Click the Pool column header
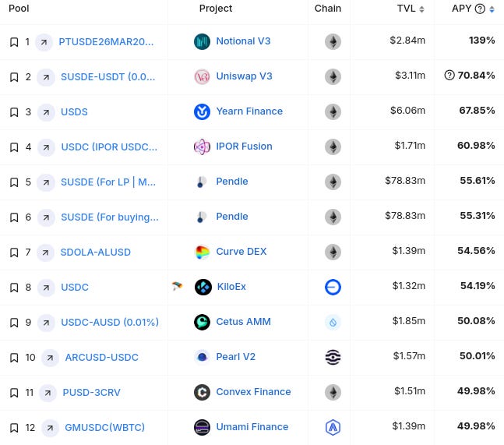The width and height of the screenshot is (504, 445). 19,9
